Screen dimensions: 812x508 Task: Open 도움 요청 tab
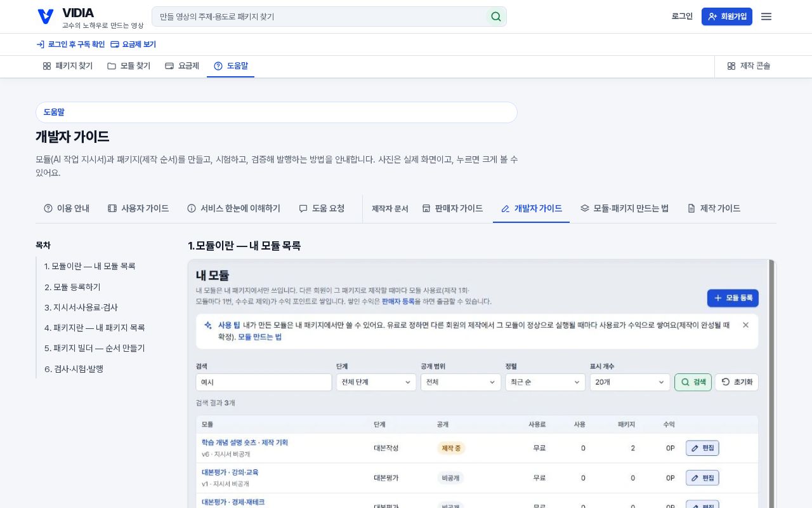[322, 208]
